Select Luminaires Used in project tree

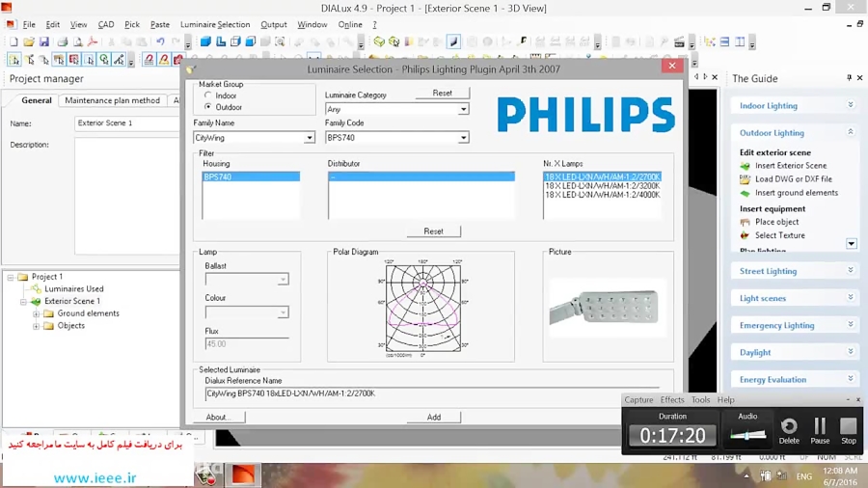point(73,288)
